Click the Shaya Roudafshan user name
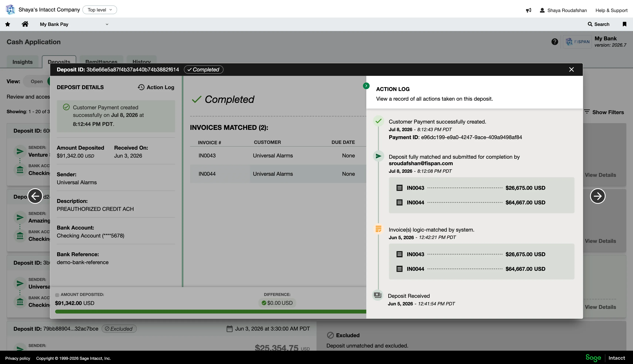Screen dimensions: 633x364 pyautogui.click(x=567, y=10)
